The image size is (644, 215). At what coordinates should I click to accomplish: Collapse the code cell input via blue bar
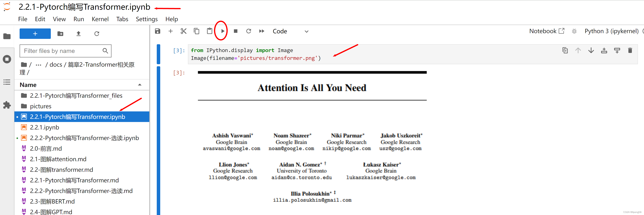click(x=158, y=54)
